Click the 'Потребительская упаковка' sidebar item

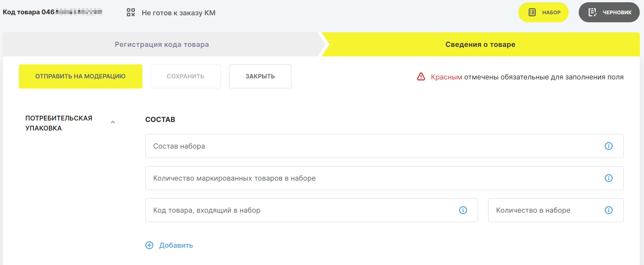[x=59, y=123]
